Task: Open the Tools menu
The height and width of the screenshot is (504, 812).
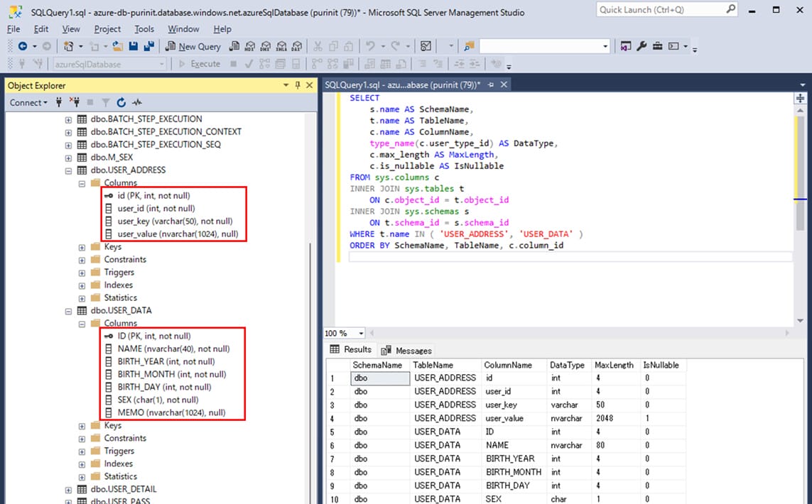Action: (x=144, y=29)
